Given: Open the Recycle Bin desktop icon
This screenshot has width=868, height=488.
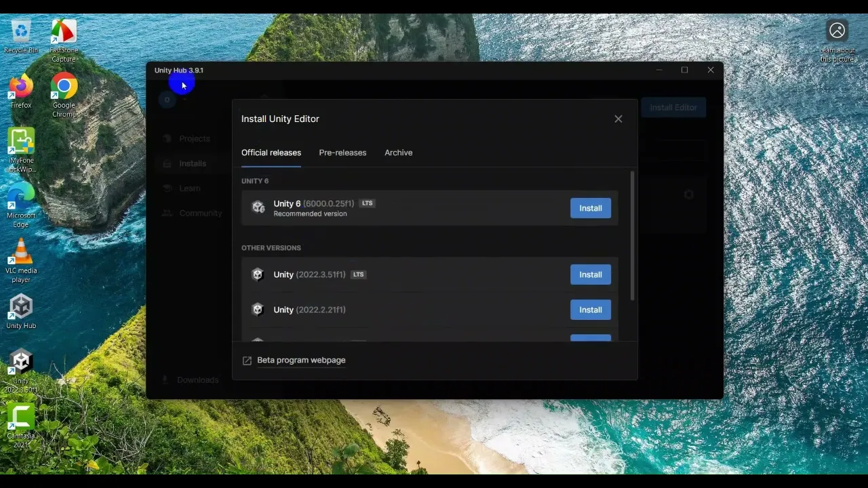Looking at the screenshot, I should (21, 36).
